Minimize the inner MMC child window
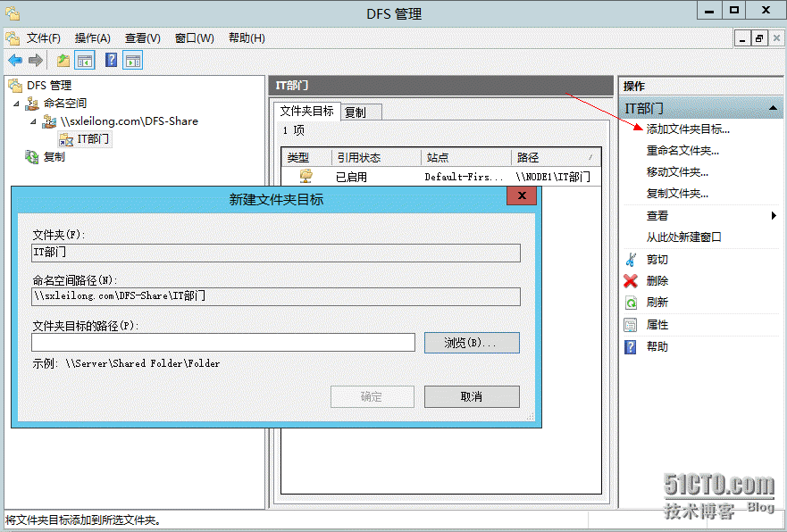Screen dimensions: 787x532 (x=743, y=38)
